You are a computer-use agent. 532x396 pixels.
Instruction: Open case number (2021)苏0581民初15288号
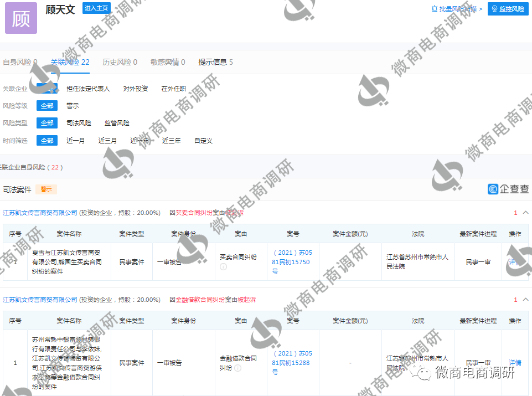click(x=292, y=363)
